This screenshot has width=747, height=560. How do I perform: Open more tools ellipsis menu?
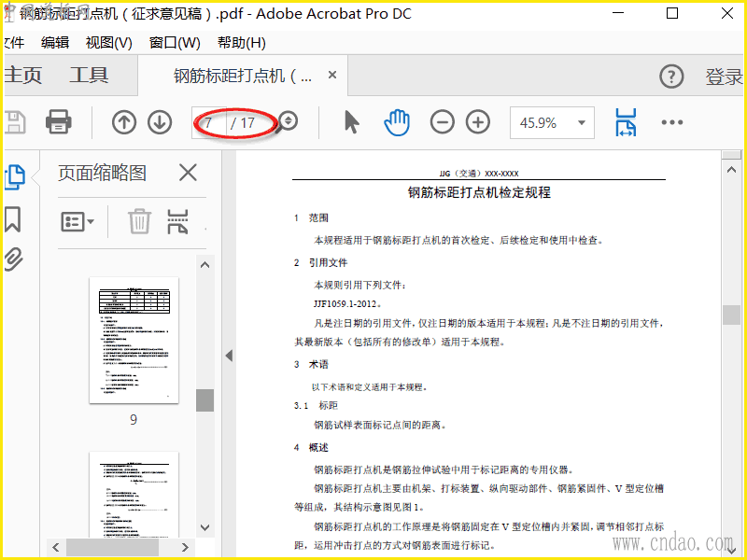(672, 122)
